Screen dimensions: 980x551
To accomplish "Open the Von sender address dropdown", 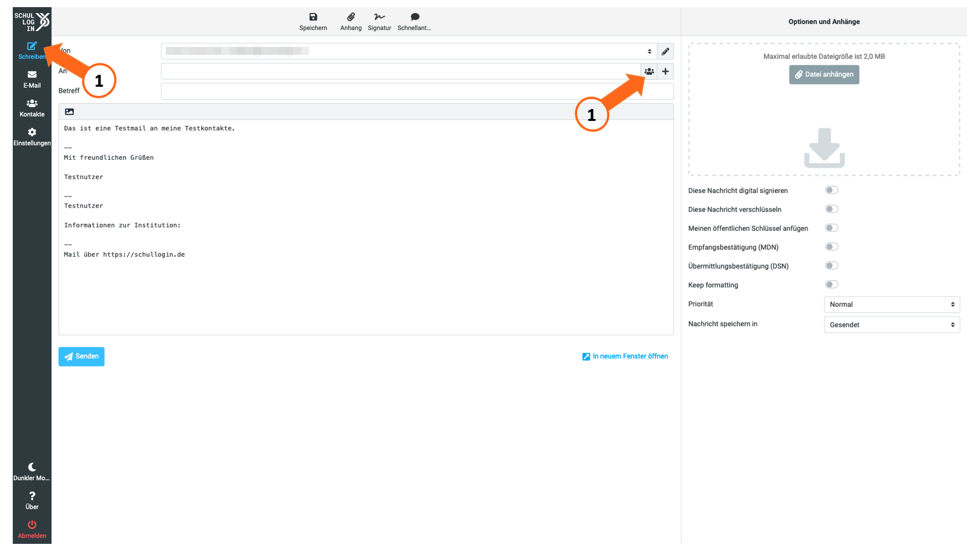I will [x=409, y=52].
